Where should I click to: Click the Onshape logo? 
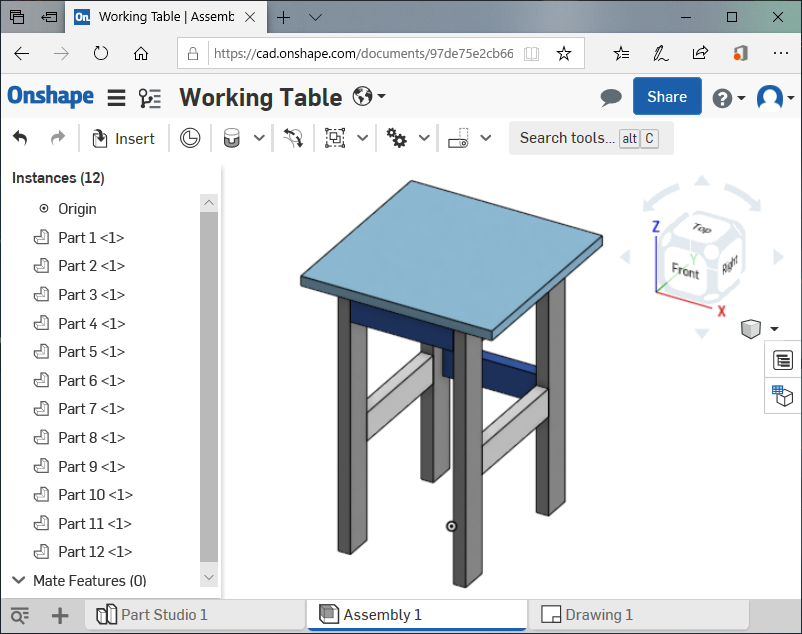coord(51,96)
